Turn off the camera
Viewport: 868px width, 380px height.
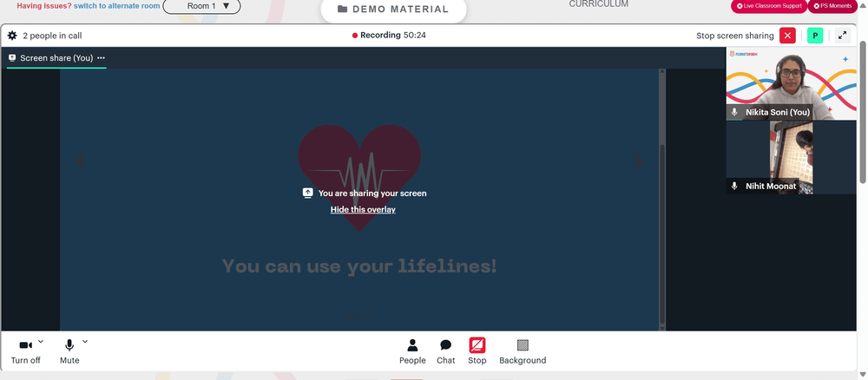coord(25,351)
